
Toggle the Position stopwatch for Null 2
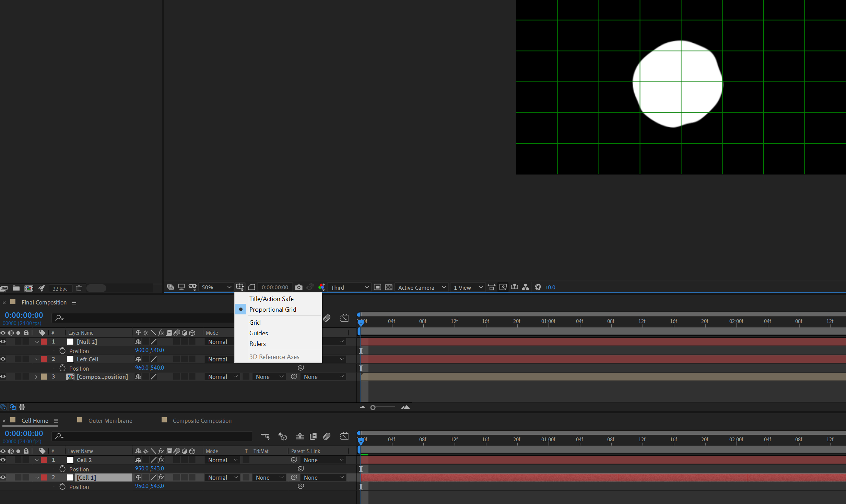pos(62,351)
